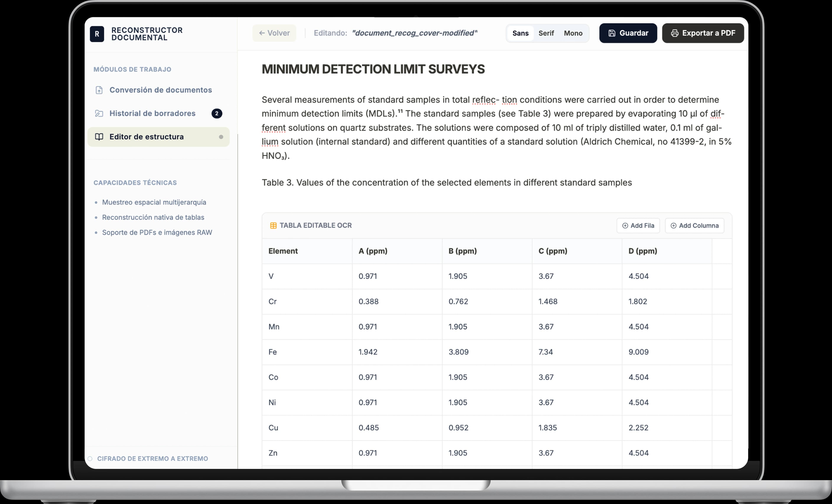Click cell 1.942 in the Fe row
Viewport: 832px width, 504px height.
tap(397, 352)
